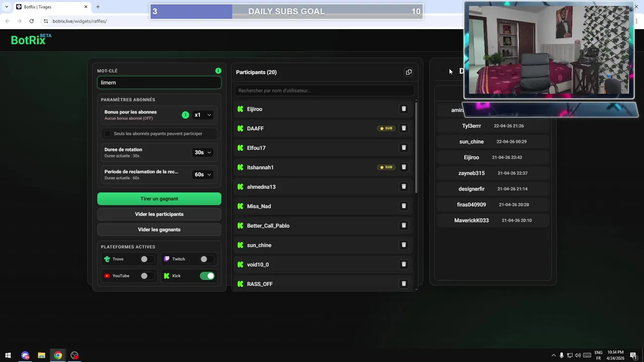This screenshot has width=644, height=362.
Task: Click the SUB badge in the DAAFF row
Action: (x=386, y=128)
